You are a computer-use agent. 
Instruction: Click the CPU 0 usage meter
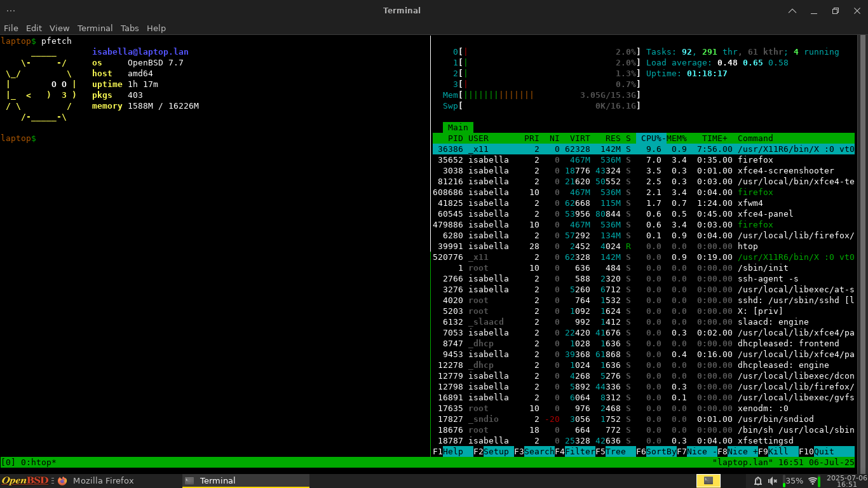pyautogui.click(x=547, y=51)
